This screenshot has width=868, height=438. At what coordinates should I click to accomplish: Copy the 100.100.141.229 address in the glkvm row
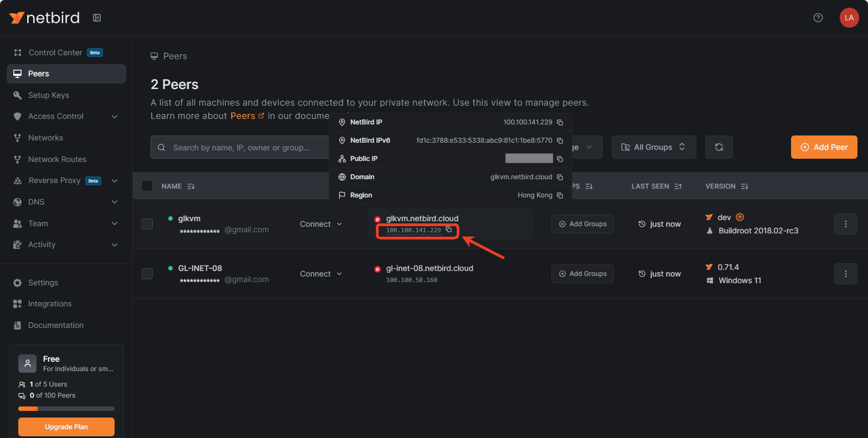(449, 230)
